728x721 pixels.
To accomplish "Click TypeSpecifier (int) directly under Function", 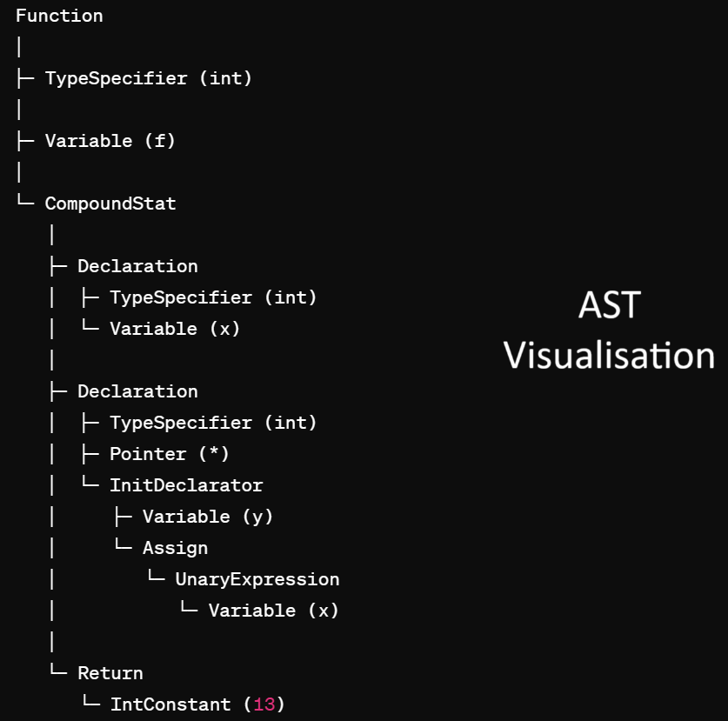I will tap(148, 78).
